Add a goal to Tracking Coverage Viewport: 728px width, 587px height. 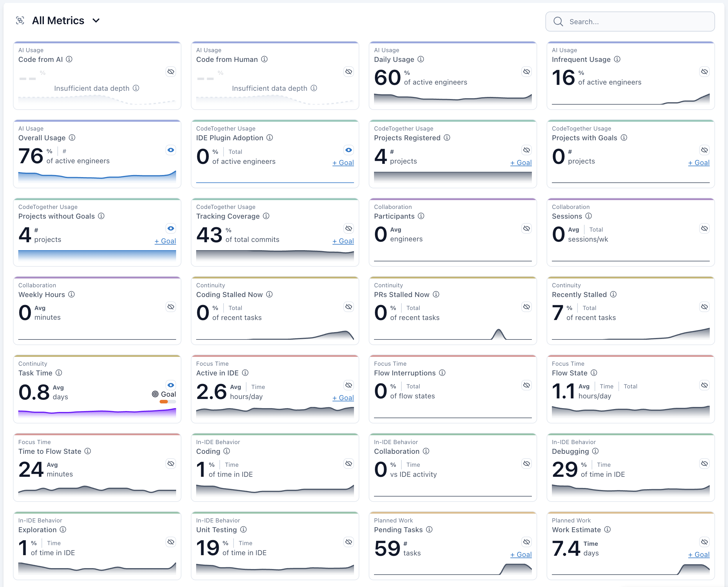pos(343,241)
